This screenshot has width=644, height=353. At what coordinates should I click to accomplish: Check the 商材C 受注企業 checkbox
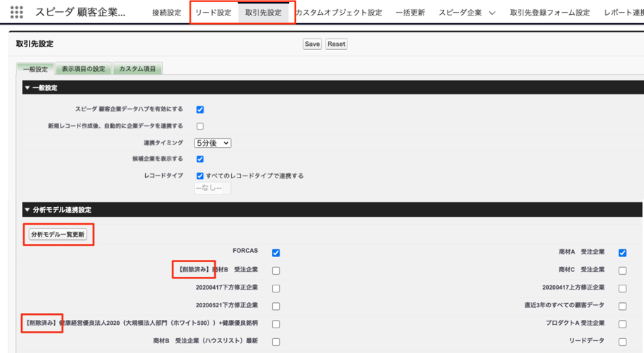(623, 271)
